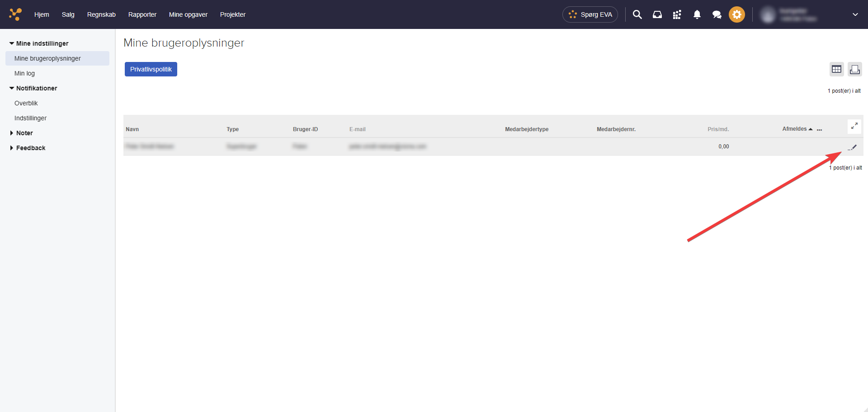
Task: Open column options three-dots icon
Action: tap(819, 130)
